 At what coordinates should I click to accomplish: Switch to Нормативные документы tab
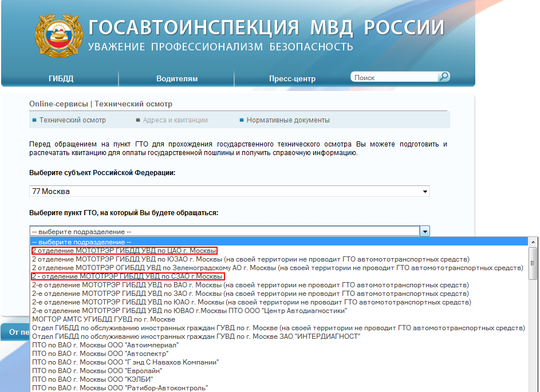click(x=288, y=120)
